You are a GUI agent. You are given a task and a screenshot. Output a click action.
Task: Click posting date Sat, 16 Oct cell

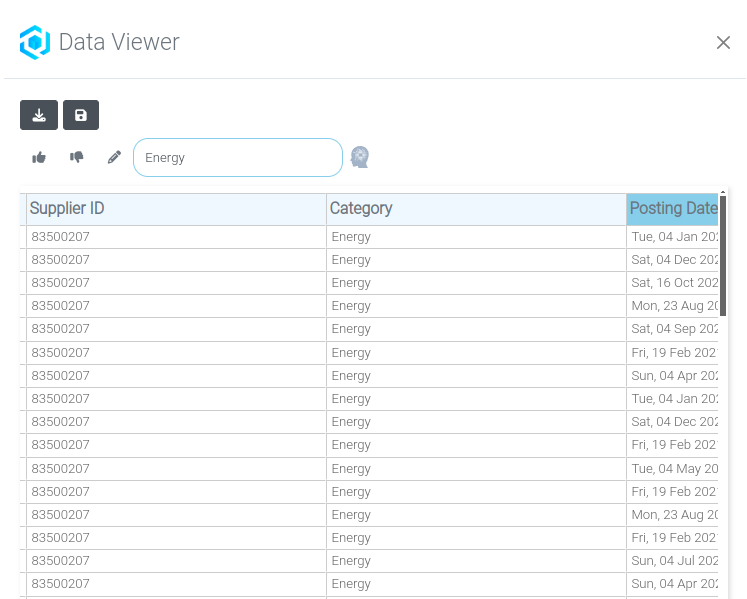pyautogui.click(x=674, y=283)
